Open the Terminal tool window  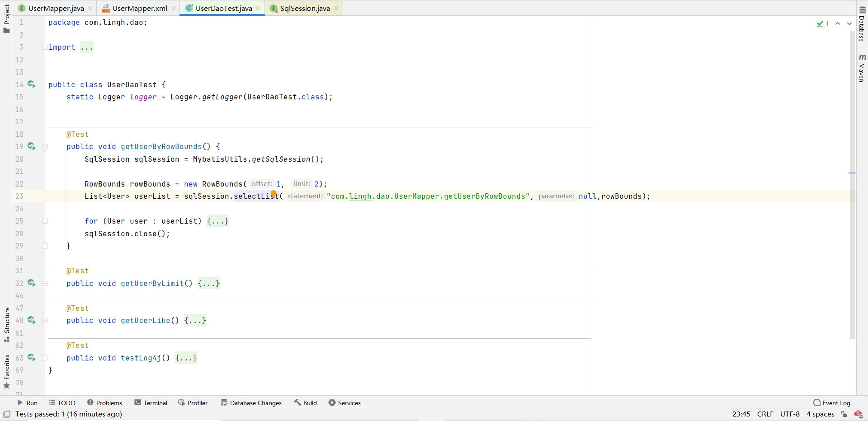pyautogui.click(x=151, y=402)
